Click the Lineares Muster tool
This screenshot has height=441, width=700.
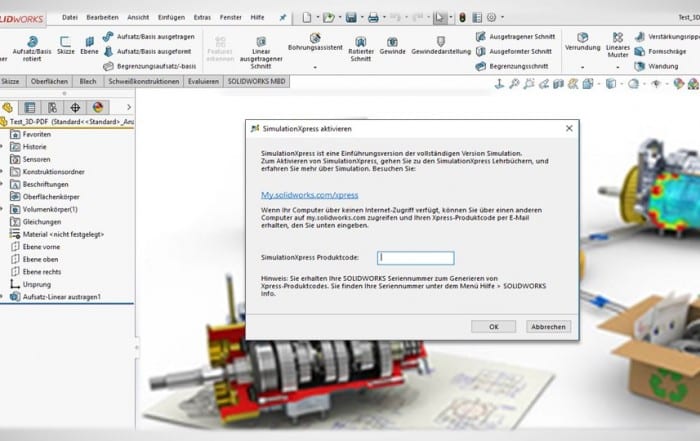(x=618, y=45)
